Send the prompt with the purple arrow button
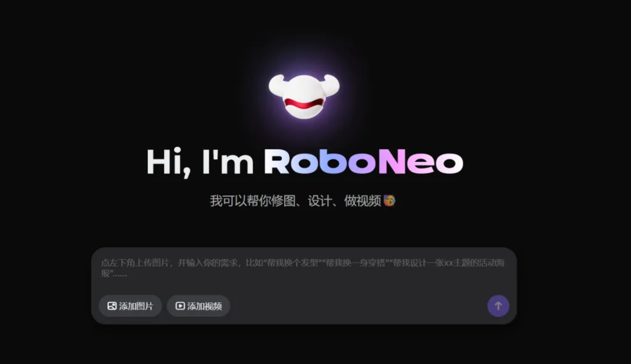This screenshot has height=364, width=631. click(498, 306)
